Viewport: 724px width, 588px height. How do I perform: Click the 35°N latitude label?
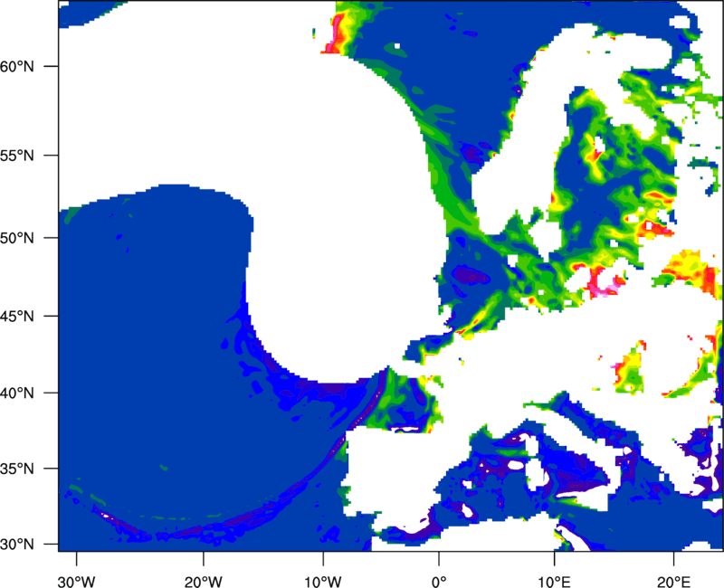(x=17, y=469)
